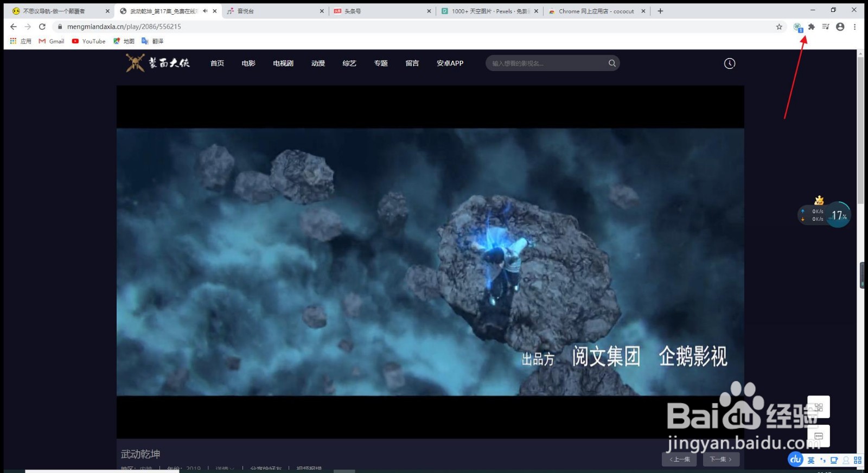The image size is (868, 473).
Task: Open the 翻译 translate bookmark
Action: (x=152, y=41)
